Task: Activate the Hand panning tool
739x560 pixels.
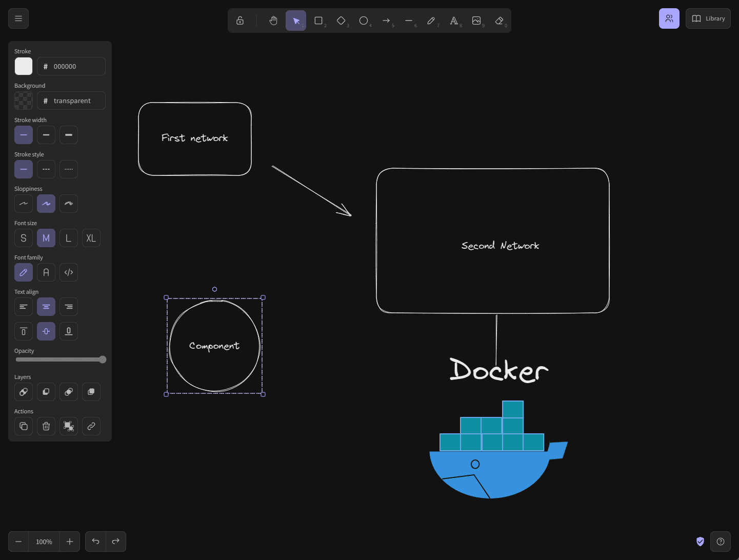Action: (273, 21)
